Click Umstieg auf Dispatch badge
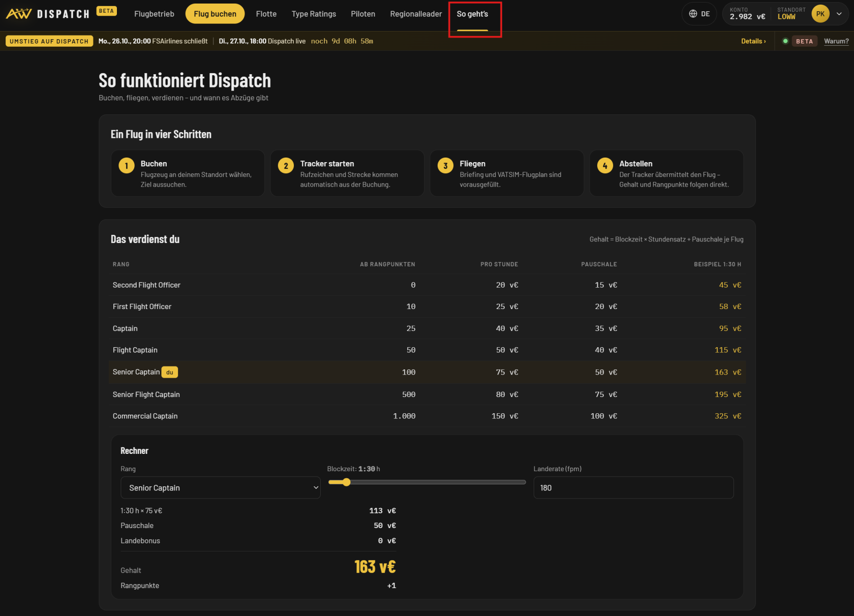 pyautogui.click(x=49, y=41)
